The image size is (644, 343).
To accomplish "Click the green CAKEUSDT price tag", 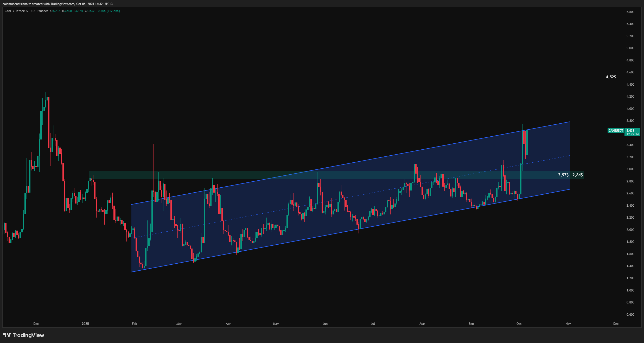I will [x=616, y=131].
